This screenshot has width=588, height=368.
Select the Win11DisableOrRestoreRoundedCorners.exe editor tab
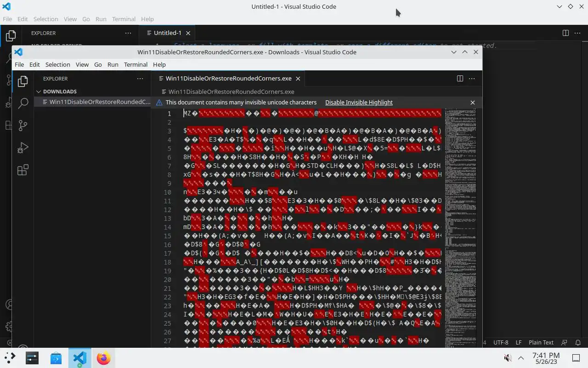click(228, 79)
